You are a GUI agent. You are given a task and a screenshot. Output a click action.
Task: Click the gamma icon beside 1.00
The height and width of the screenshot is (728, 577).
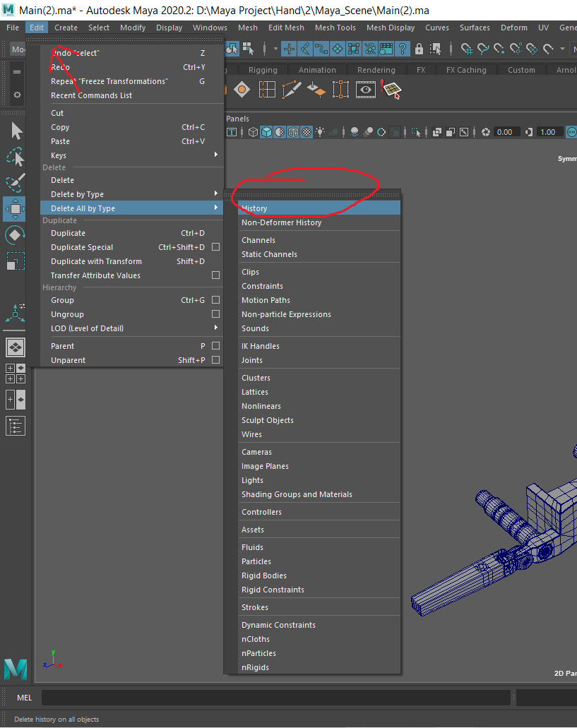[529, 132]
